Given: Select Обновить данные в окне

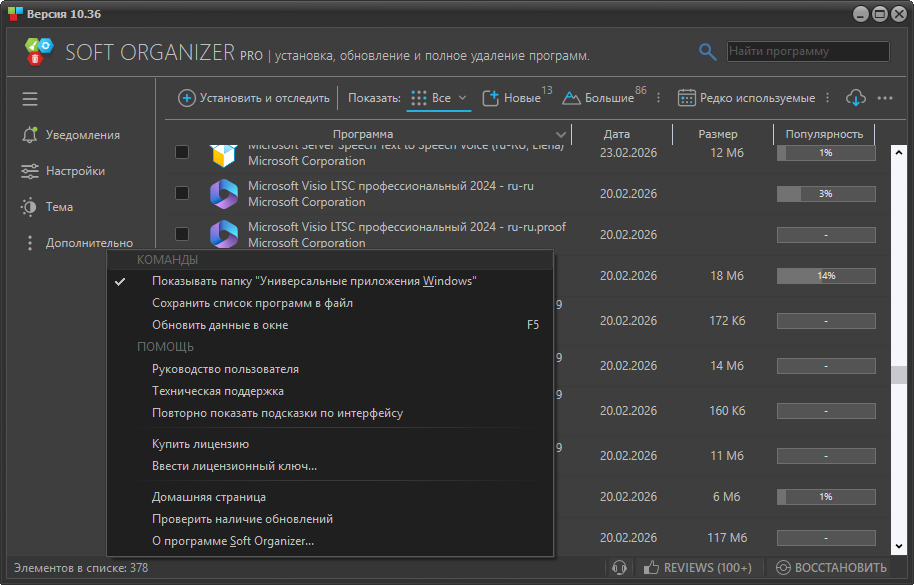Looking at the screenshot, I should (x=330, y=325).
